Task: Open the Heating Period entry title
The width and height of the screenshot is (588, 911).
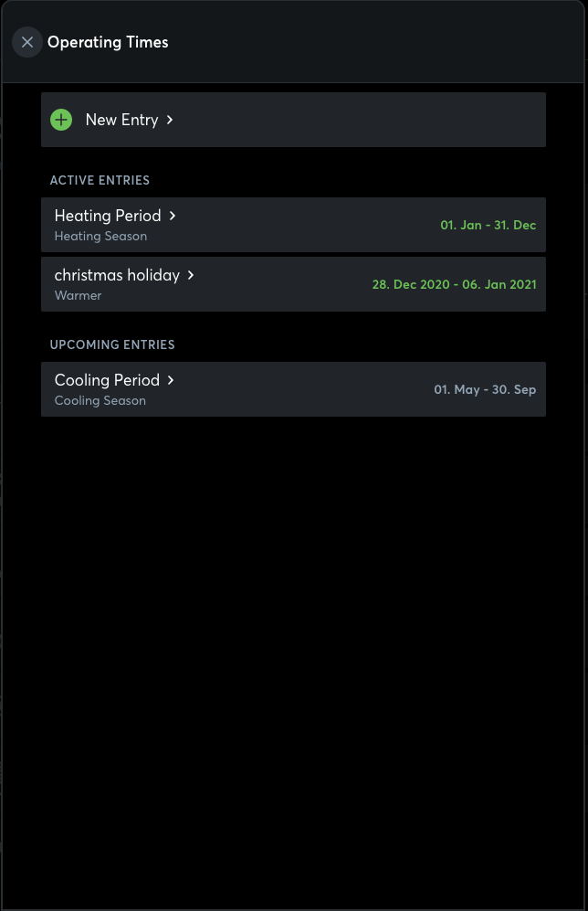Action: [108, 216]
